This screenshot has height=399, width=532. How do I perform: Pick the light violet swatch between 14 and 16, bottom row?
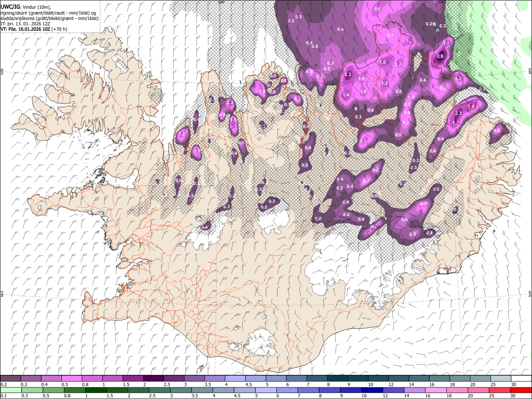(415, 390)
